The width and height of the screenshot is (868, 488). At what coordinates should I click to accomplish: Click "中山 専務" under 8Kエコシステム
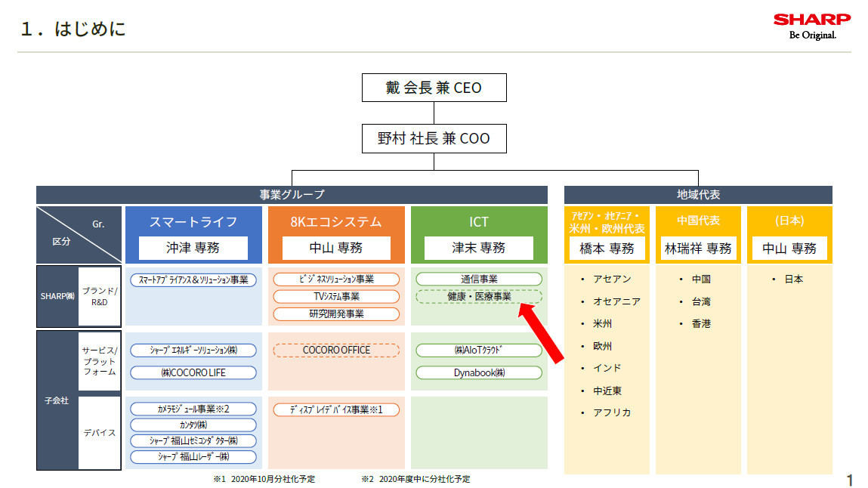click(x=336, y=248)
